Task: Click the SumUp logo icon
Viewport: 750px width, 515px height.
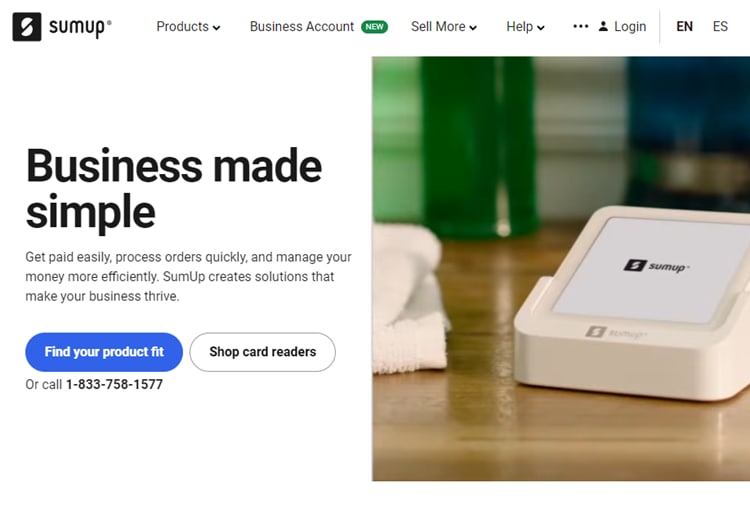Action: (x=27, y=27)
